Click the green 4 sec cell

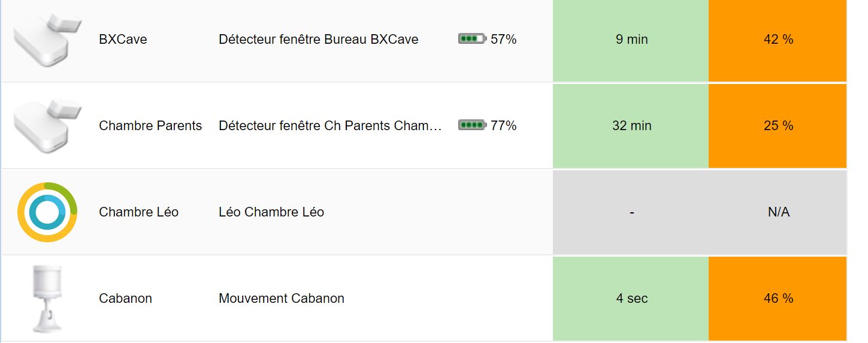pos(631,299)
